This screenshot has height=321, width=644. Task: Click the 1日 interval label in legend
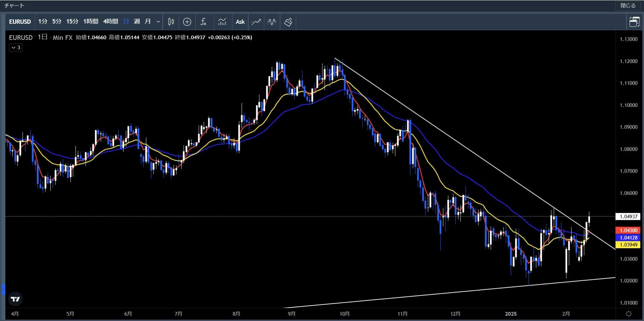coord(43,37)
